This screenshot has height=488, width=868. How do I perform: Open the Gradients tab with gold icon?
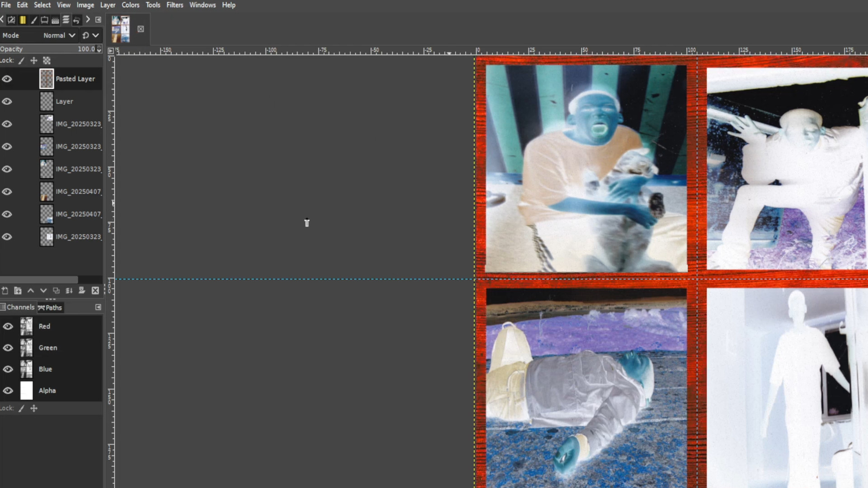23,20
